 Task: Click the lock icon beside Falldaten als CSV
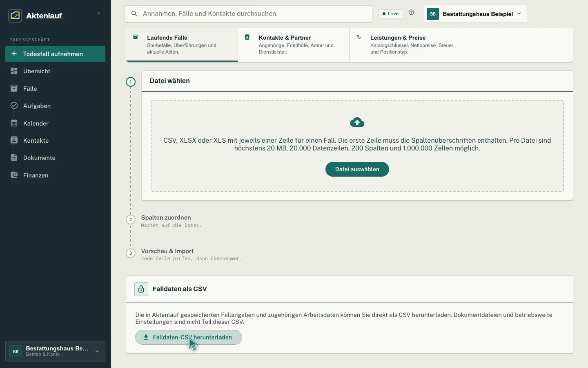[141, 289]
